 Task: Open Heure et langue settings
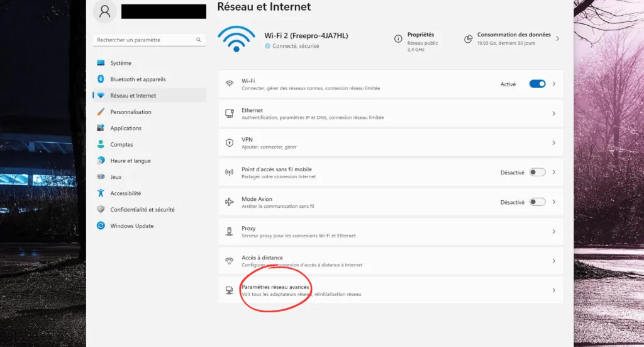(150, 161)
